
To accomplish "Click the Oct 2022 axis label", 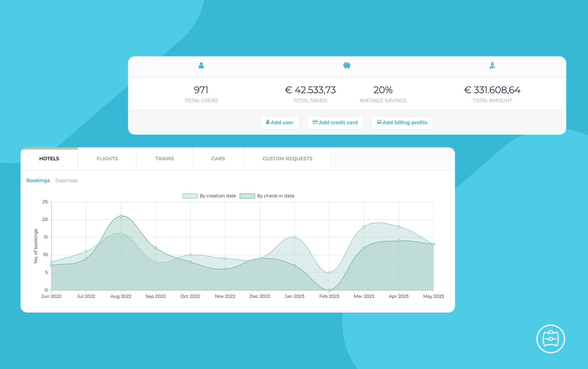I will tap(190, 296).
